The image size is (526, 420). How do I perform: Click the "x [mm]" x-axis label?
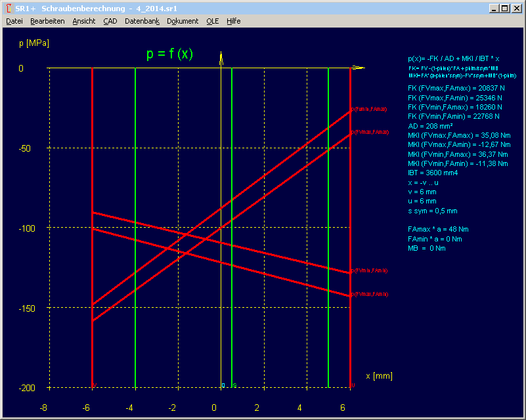(x=379, y=376)
